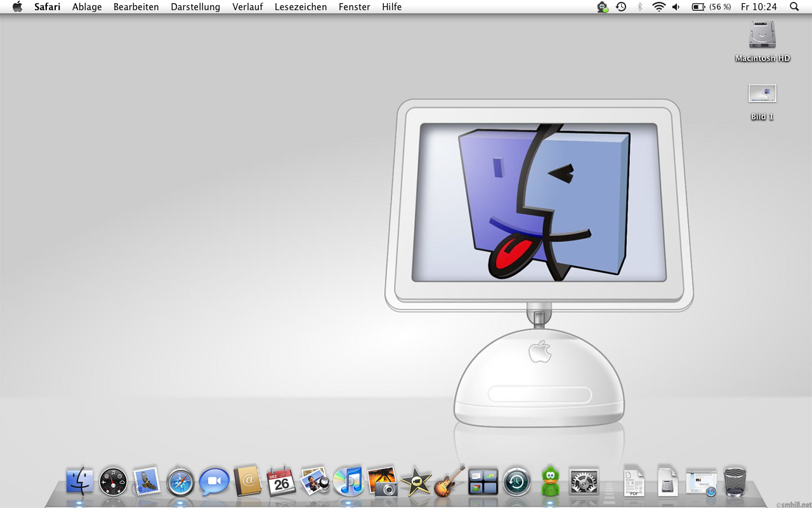The height and width of the screenshot is (508, 812).
Task: Open Preview from the Dock
Action: (x=315, y=481)
